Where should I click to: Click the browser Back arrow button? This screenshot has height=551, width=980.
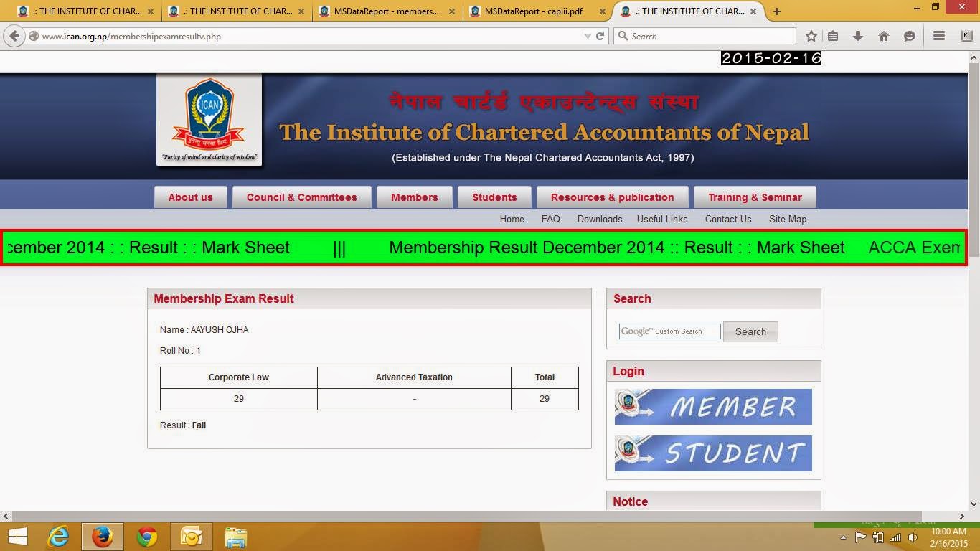(14, 36)
